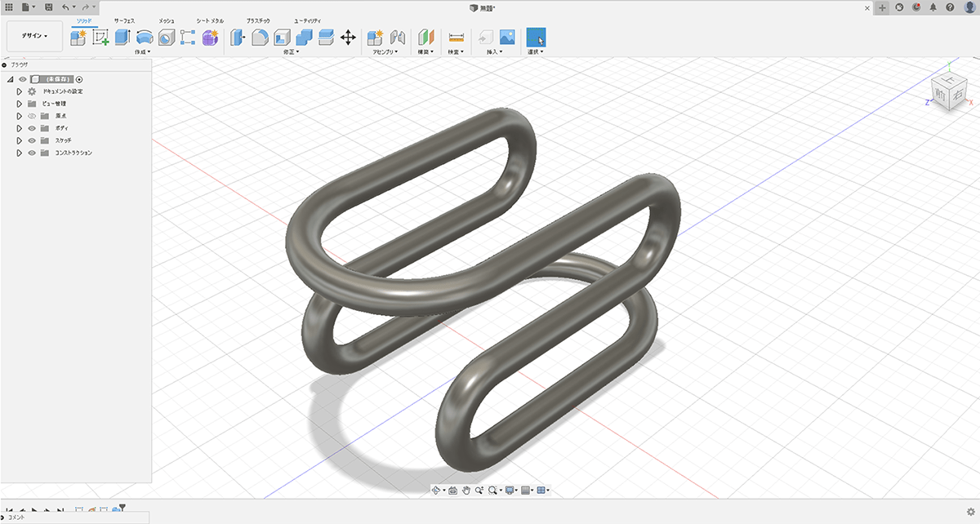
Task: Open the user profile avatar
Action: 969,7
